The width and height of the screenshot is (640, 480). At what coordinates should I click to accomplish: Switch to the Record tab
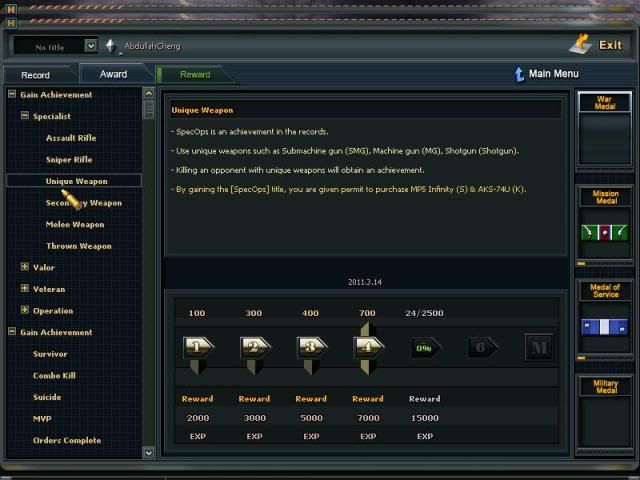click(x=35, y=75)
